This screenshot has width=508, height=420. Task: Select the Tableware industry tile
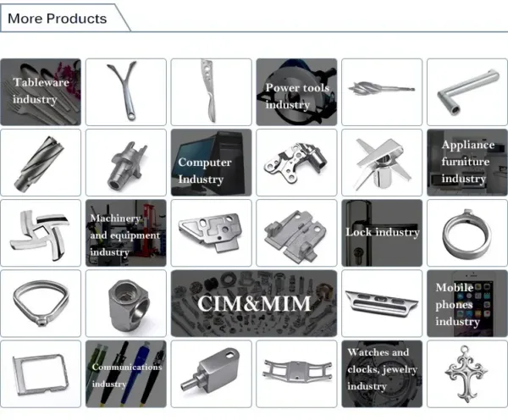point(41,92)
